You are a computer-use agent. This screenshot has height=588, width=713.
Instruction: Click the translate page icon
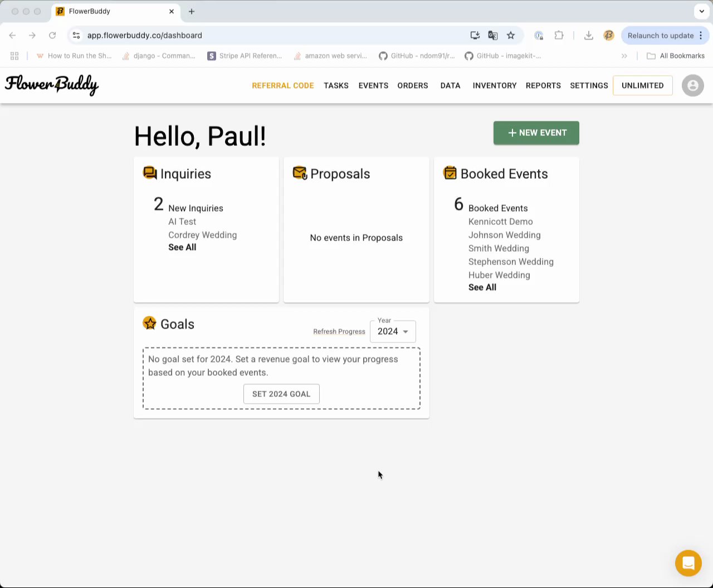493,35
